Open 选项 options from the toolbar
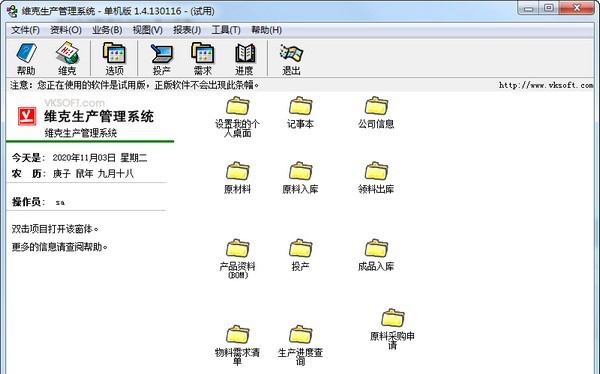The height and width of the screenshot is (374, 600). [114, 59]
